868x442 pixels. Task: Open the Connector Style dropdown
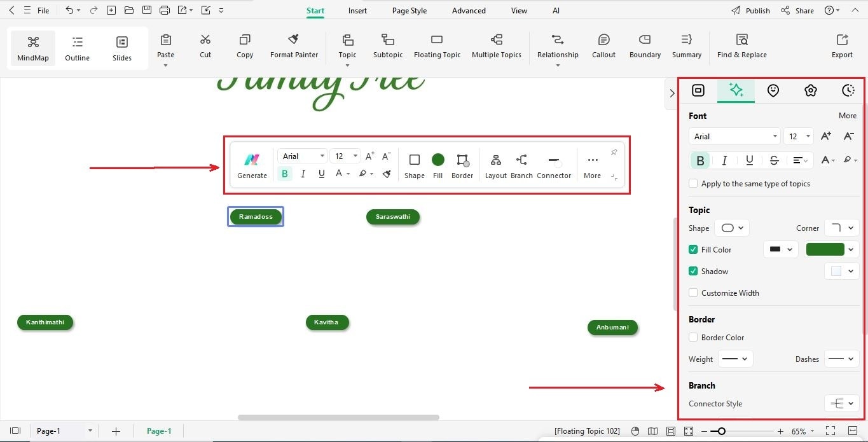point(841,403)
